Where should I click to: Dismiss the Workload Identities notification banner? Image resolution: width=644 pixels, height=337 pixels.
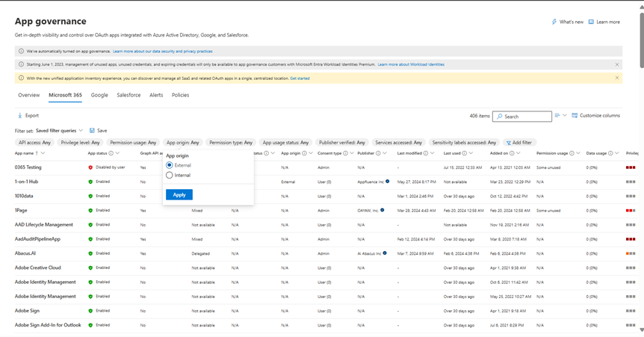point(617,64)
